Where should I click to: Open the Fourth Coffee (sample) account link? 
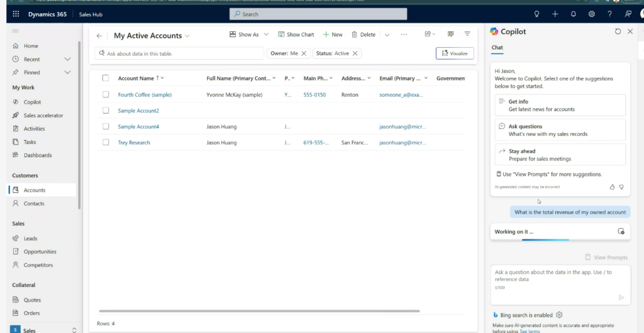pos(145,95)
